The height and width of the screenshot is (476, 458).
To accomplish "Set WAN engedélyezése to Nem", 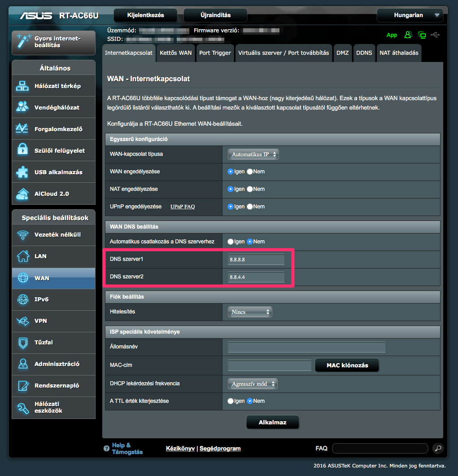I will [x=249, y=172].
